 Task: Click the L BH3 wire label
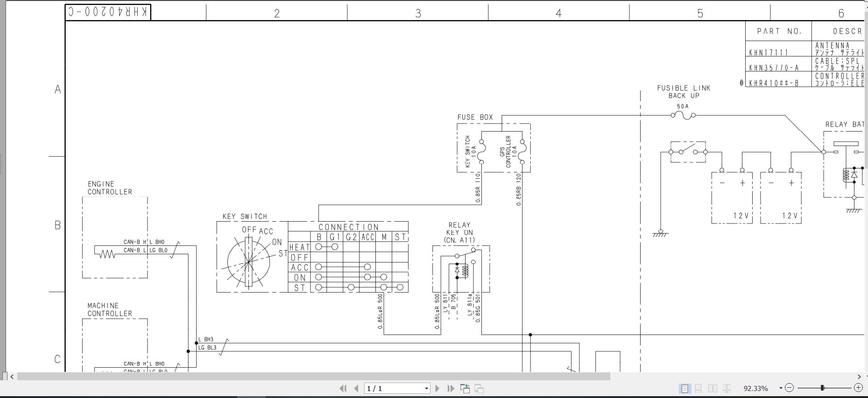206,340
